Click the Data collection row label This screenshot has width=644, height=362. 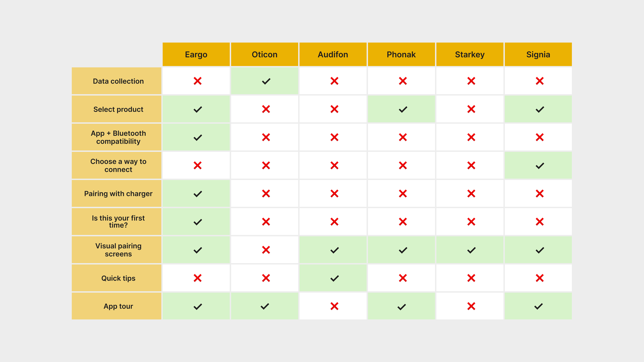[x=118, y=81]
